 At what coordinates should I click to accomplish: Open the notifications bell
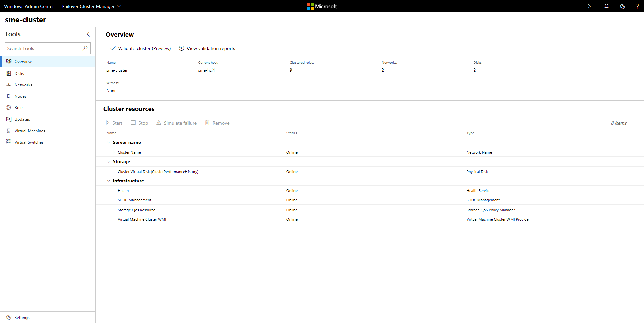[x=606, y=6]
